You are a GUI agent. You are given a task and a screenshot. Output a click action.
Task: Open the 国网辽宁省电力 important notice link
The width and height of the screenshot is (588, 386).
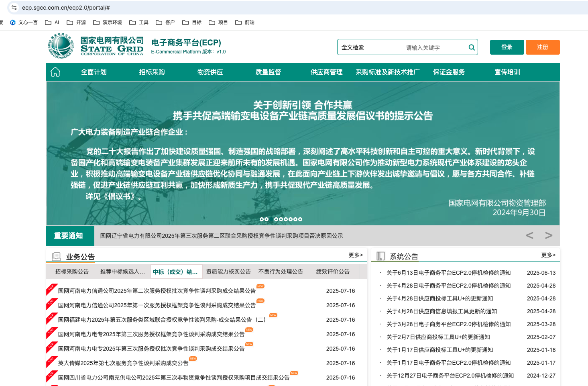click(222, 236)
